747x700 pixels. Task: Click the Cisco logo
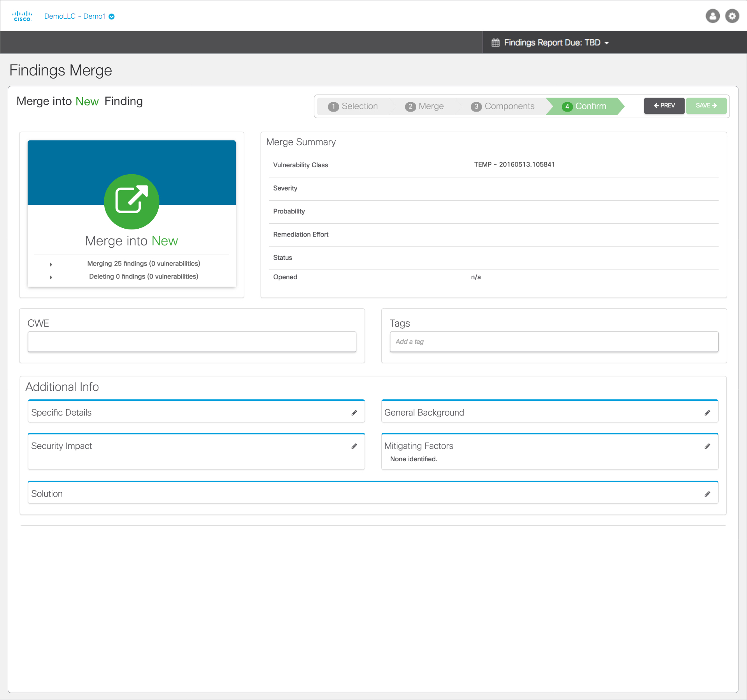pos(22,16)
